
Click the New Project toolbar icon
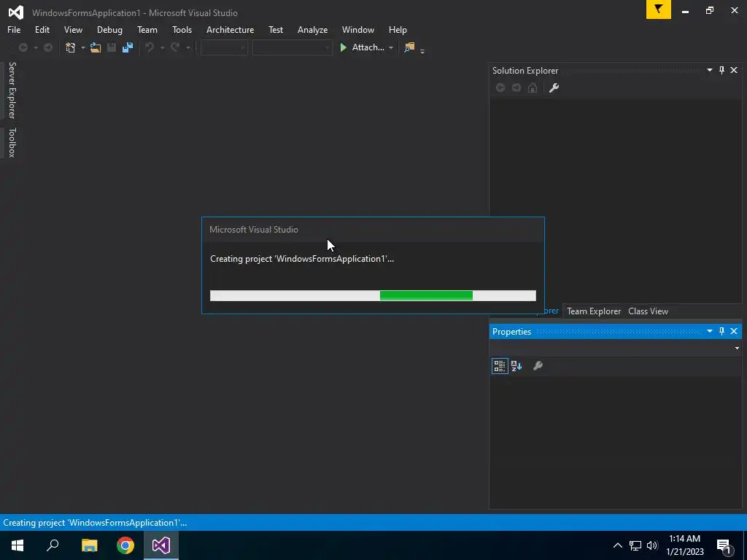click(x=71, y=47)
